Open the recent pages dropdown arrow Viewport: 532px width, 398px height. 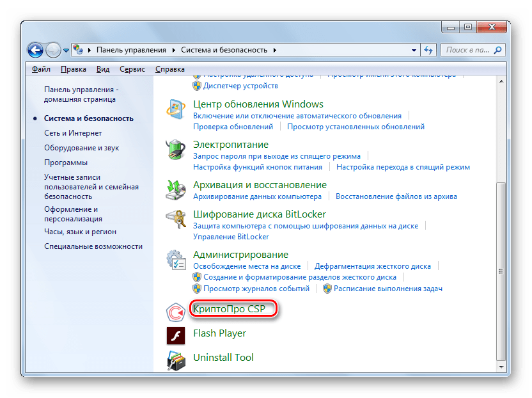pyautogui.click(x=66, y=50)
